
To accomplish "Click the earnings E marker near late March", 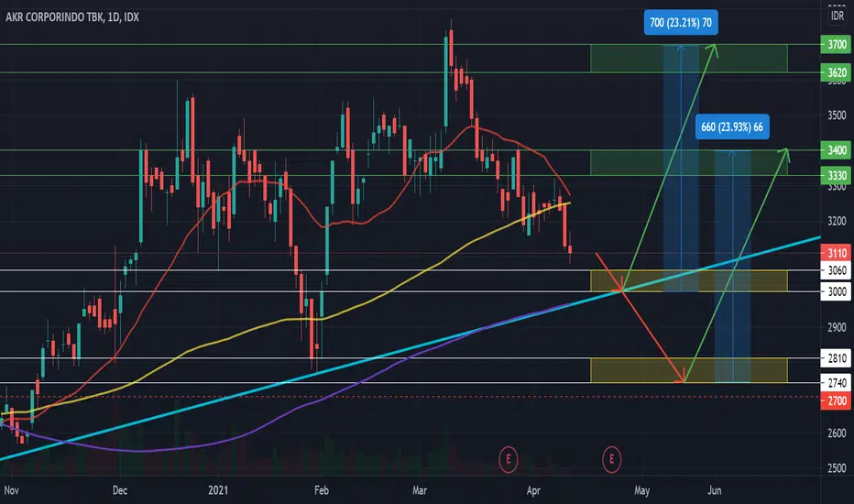I will coord(509,459).
